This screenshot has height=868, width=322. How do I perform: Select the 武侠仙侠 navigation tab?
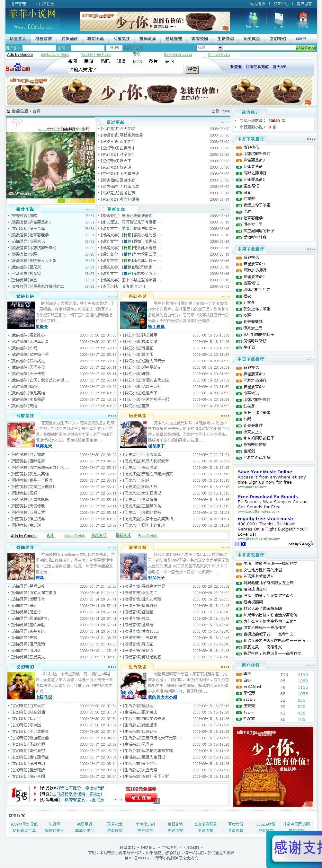tap(69, 39)
